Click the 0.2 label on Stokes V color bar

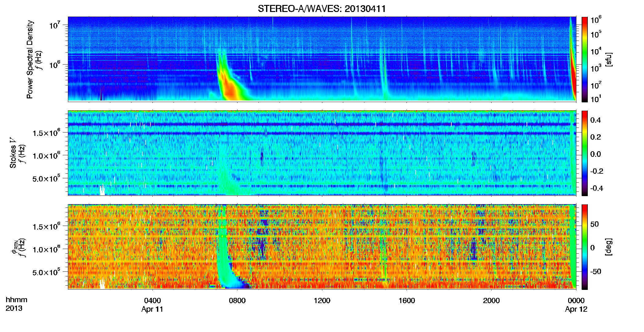pyautogui.click(x=595, y=137)
